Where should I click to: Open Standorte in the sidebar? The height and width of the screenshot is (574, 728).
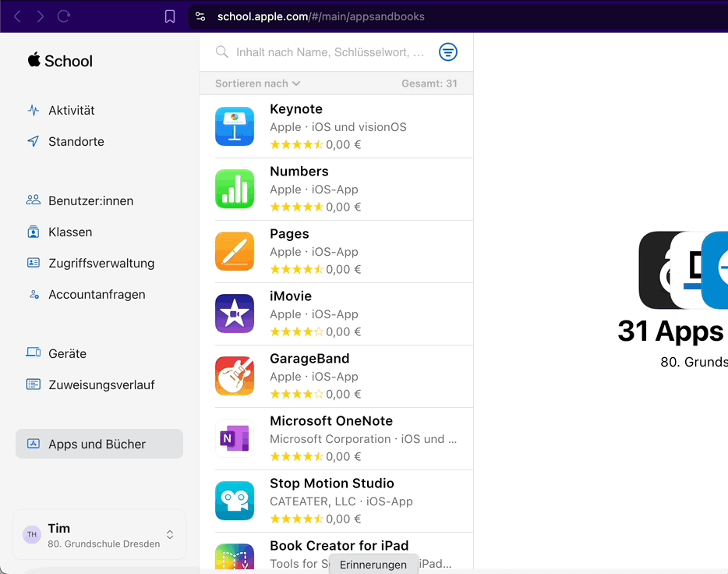[x=99, y=141]
